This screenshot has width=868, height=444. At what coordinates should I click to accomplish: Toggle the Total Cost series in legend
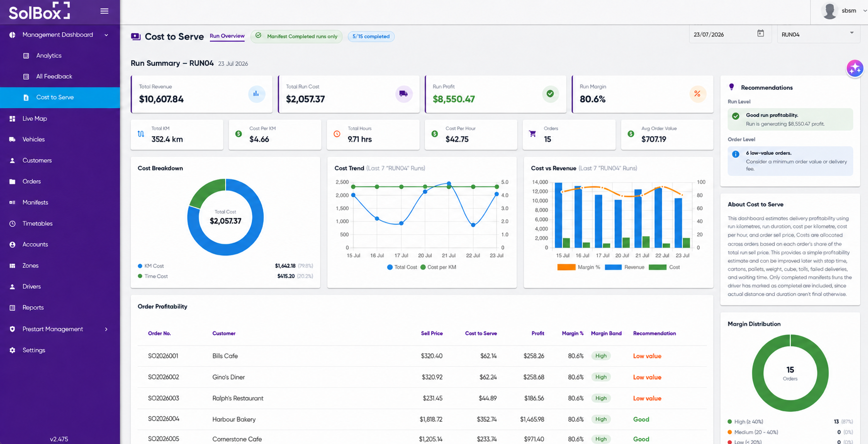(x=402, y=267)
